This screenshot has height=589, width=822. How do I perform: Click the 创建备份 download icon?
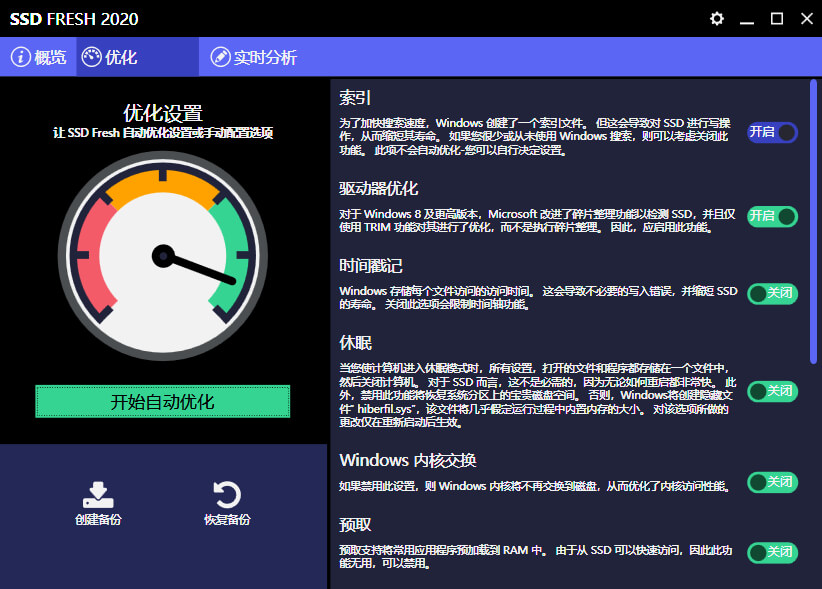96,492
